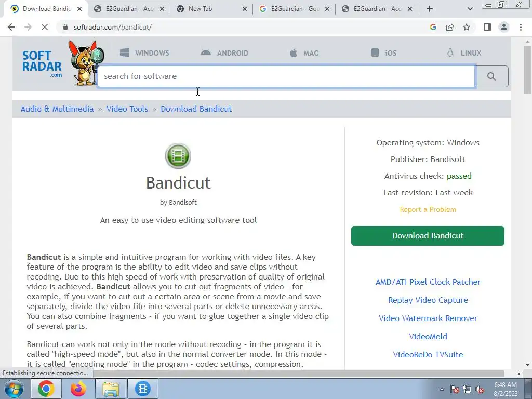This screenshot has width=532, height=399.
Task: Click the green Bandicut app icon
Action: 178,156
